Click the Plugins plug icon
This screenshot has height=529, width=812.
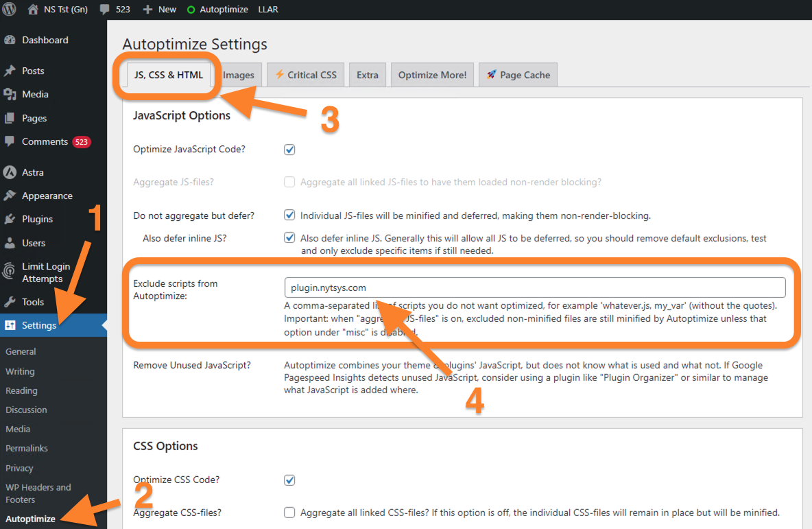click(x=10, y=219)
